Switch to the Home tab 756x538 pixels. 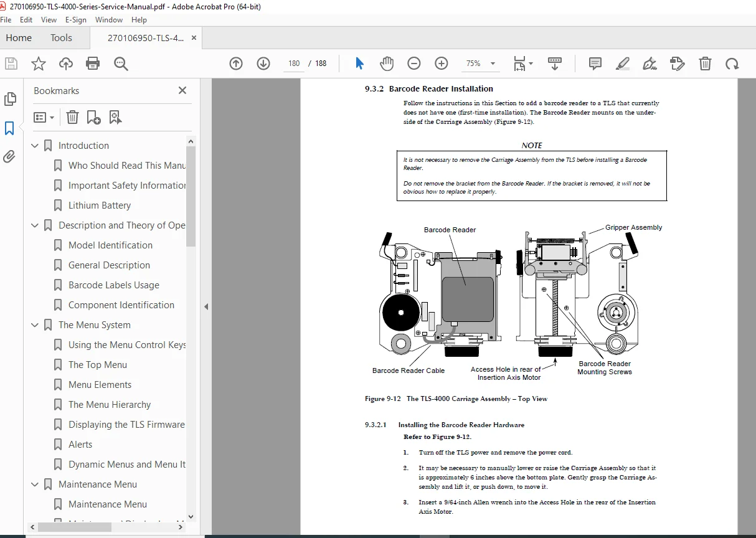tap(19, 38)
